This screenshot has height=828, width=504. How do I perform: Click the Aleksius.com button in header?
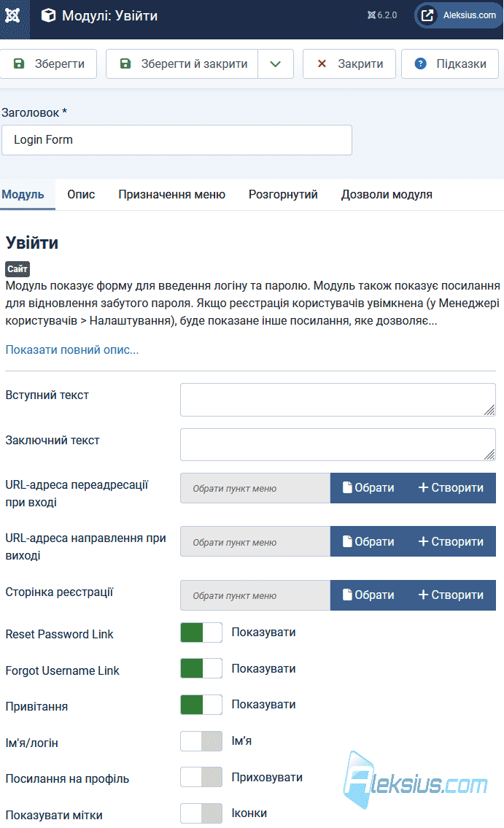pyautogui.click(x=458, y=15)
